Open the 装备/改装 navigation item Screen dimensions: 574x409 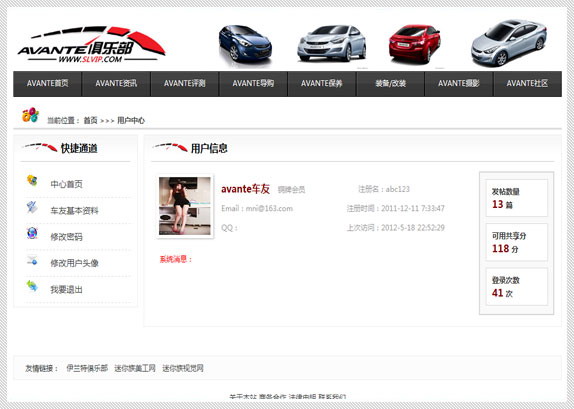(x=390, y=83)
